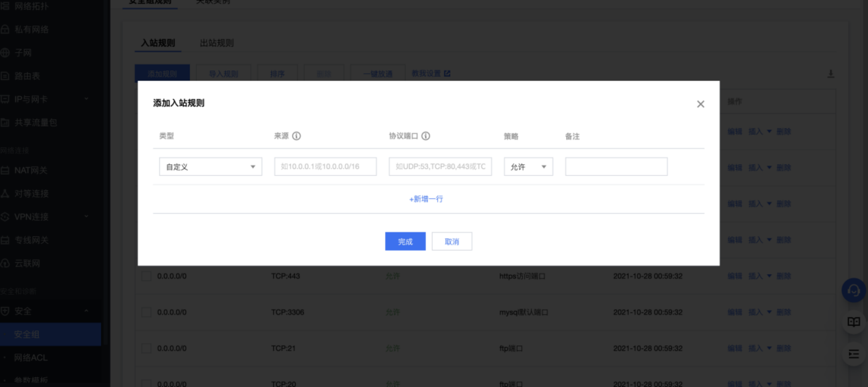Image resolution: width=868 pixels, height=387 pixels.
Task: Open the 插入 dropdown for TCP:443 rule
Action: pos(760,276)
